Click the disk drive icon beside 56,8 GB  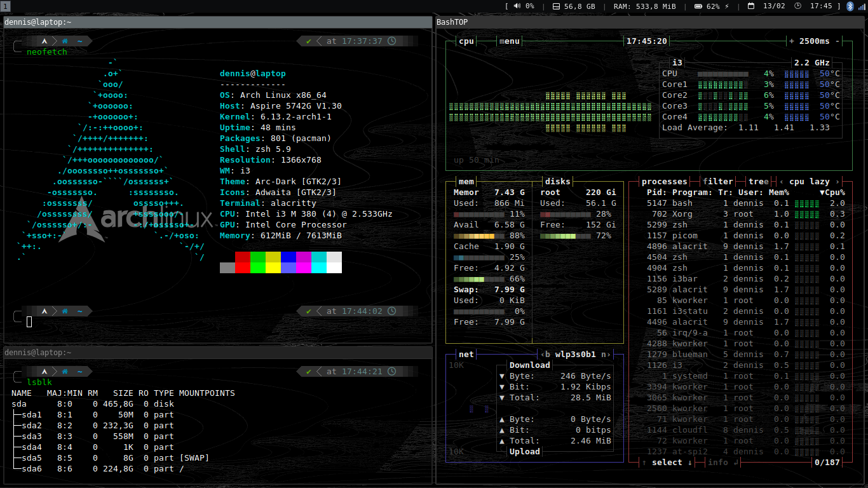[556, 6]
